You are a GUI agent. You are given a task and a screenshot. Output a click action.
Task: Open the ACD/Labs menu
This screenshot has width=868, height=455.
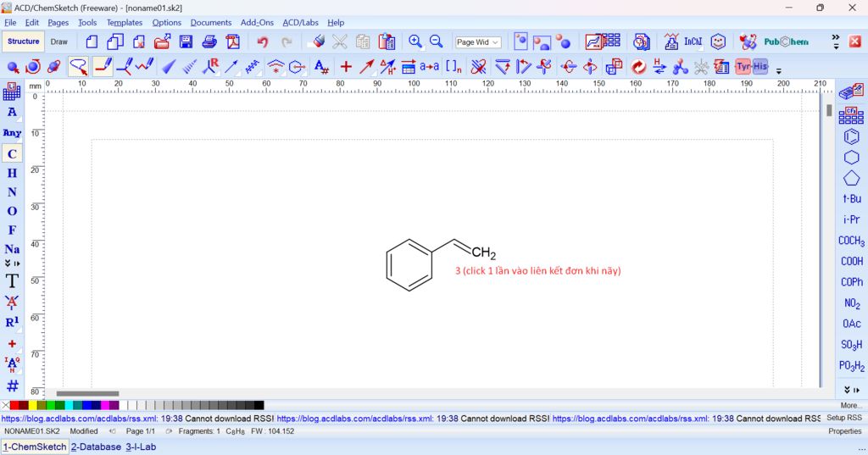click(x=301, y=23)
